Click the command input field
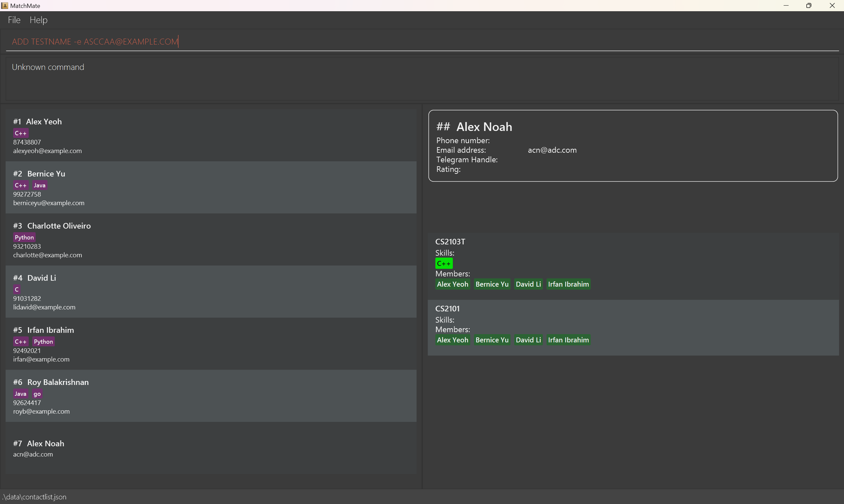This screenshot has height=504, width=844. (422, 42)
